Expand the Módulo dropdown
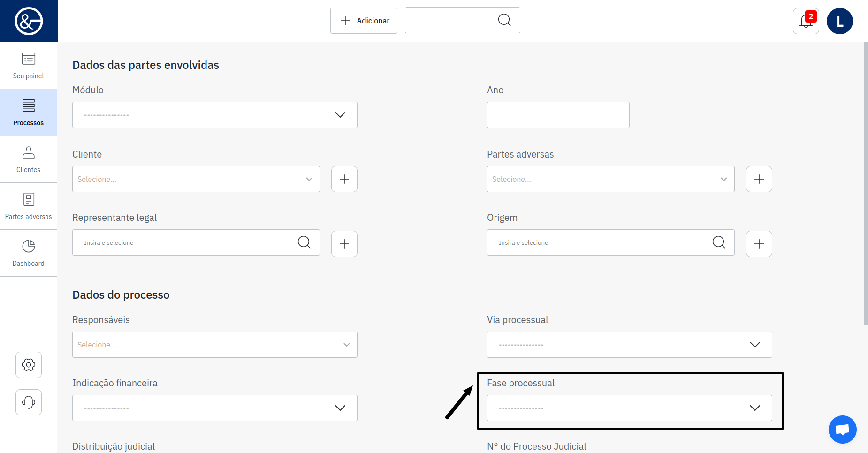The width and height of the screenshot is (868, 453). coord(214,115)
